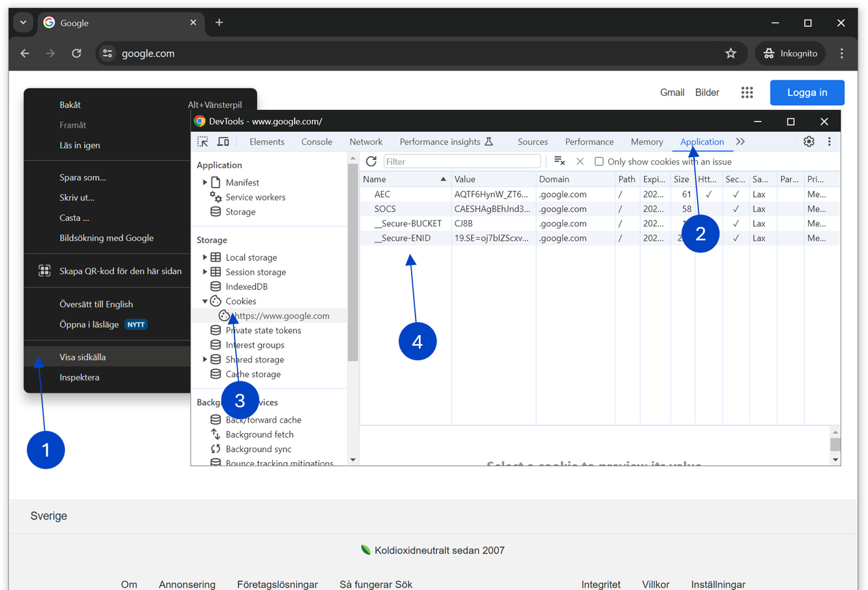Expand Session storage arrow
The width and height of the screenshot is (868, 590).
click(x=205, y=272)
